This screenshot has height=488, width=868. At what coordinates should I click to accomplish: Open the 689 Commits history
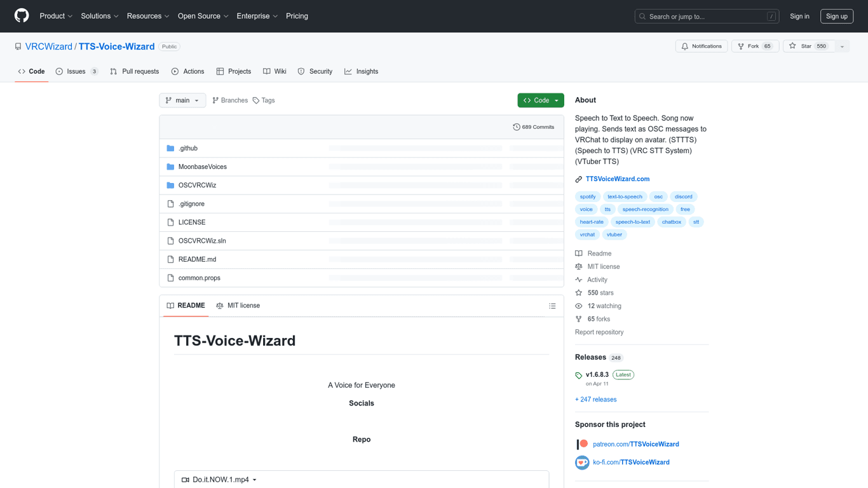click(x=534, y=127)
